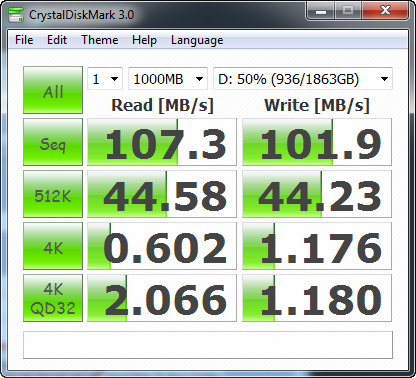This screenshot has width=416, height=378.
Task: Open the Language menu
Action: tap(197, 40)
